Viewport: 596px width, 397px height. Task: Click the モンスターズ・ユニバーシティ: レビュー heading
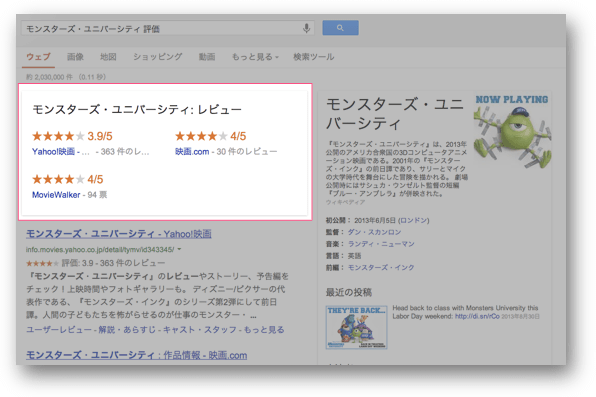tap(137, 110)
